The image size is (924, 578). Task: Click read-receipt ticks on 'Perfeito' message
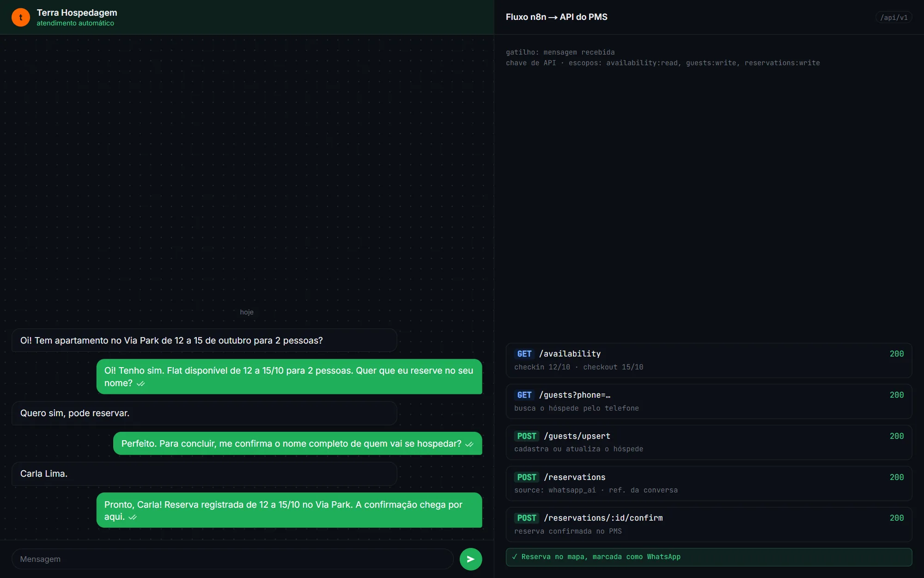[x=469, y=444]
